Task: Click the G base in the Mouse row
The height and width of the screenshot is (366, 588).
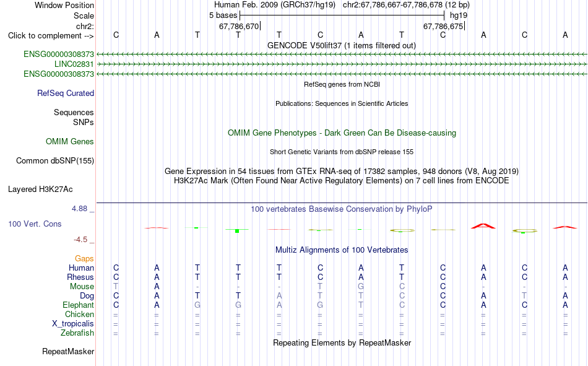Action: point(361,286)
